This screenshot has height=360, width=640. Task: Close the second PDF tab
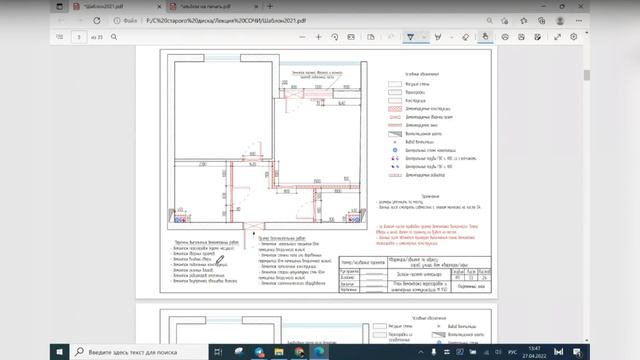(256, 6)
